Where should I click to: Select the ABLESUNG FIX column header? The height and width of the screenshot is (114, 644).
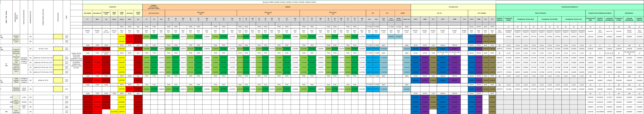[97, 13]
